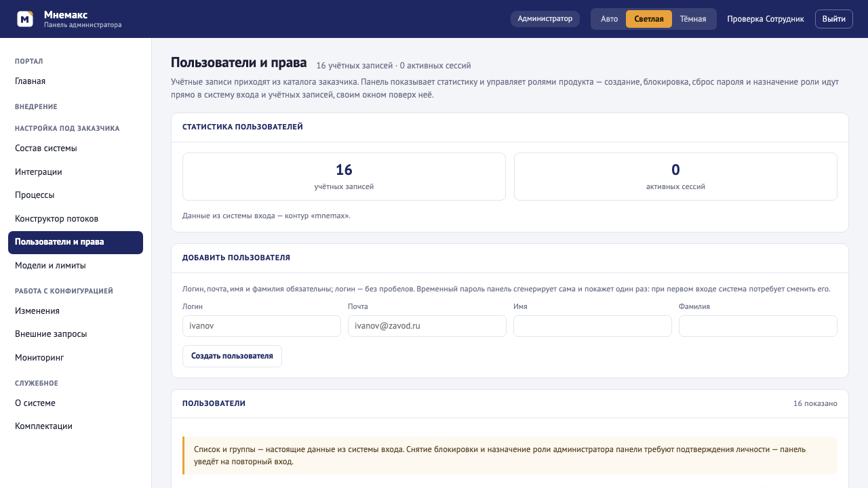Click Создать пользователя button
The height and width of the screenshot is (488, 868).
[232, 356]
